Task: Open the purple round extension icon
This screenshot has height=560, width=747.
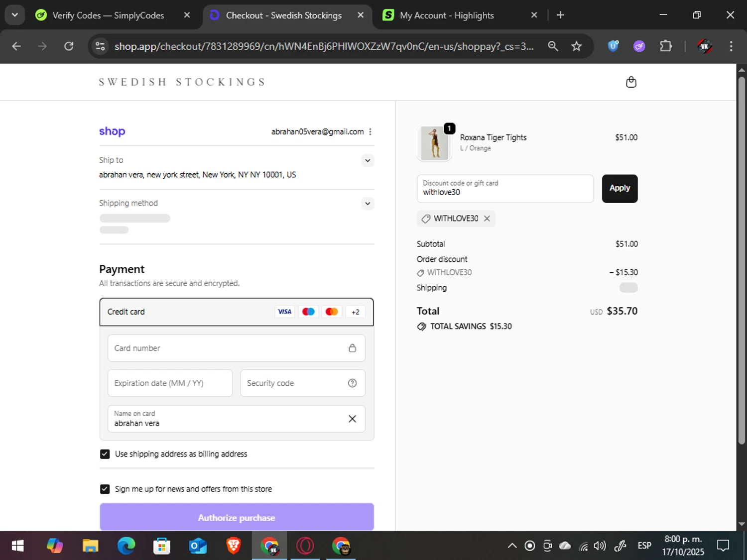Action: (x=639, y=46)
